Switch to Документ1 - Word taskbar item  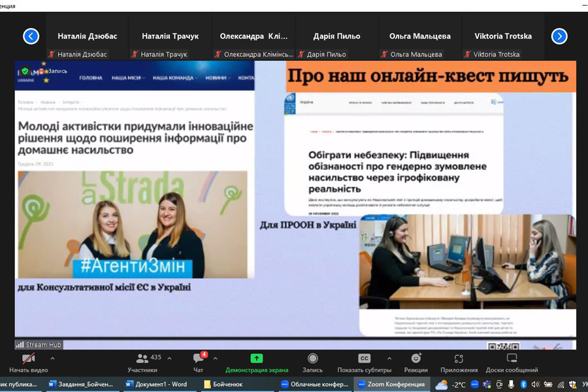click(x=157, y=384)
